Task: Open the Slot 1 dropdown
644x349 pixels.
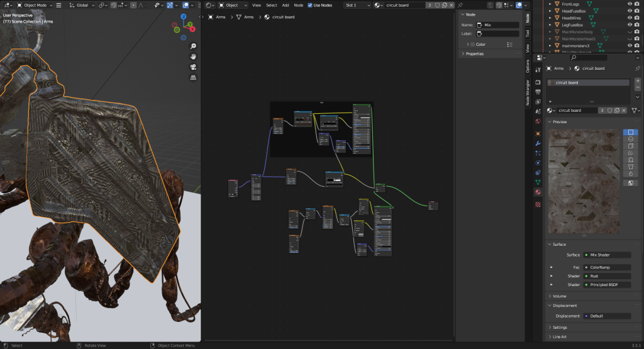Action: tap(357, 5)
